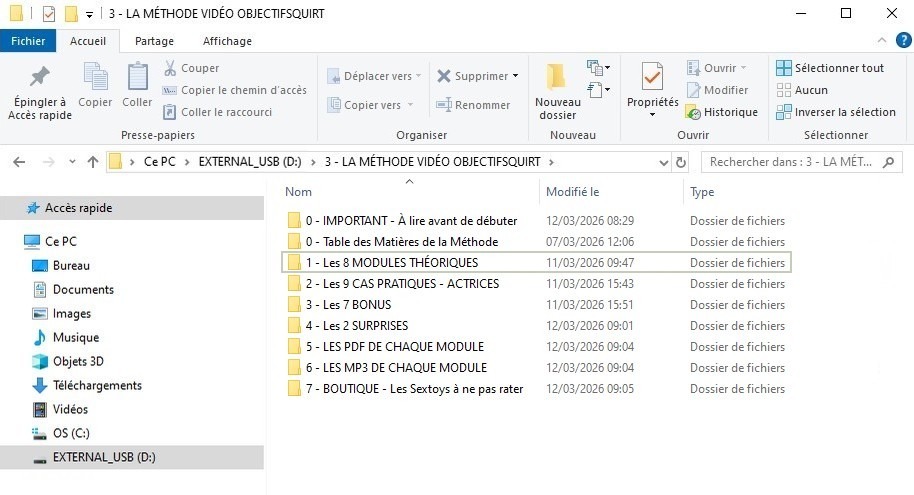This screenshot has width=914, height=495.
Task: Open the Supprimer dropdown arrow
Action: pyautogui.click(x=516, y=76)
